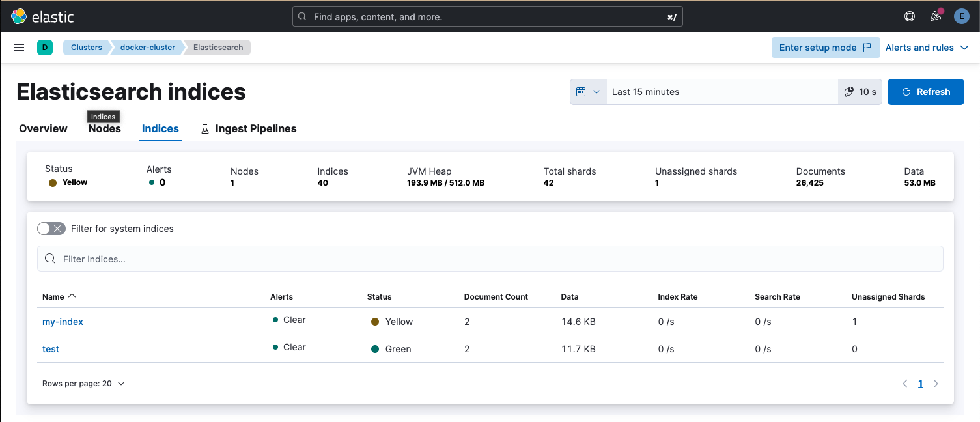Image resolution: width=980 pixels, height=422 pixels.
Task: Click the cluster Yellow status summary
Action: coord(68,182)
